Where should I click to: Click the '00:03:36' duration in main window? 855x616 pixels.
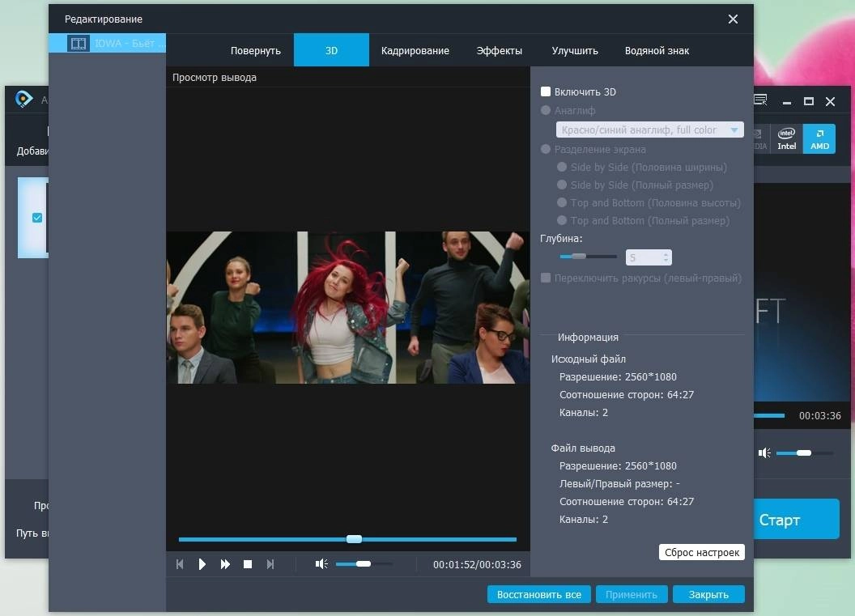point(819,415)
